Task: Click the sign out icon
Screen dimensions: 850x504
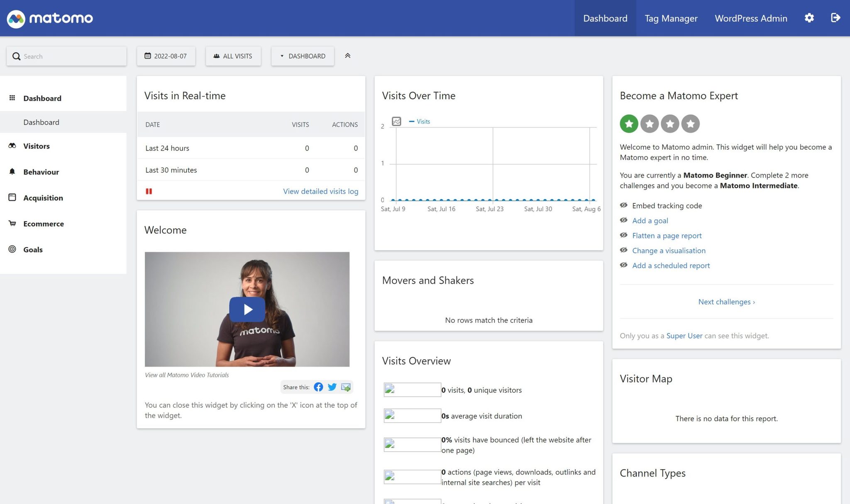Action: pyautogui.click(x=835, y=18)
